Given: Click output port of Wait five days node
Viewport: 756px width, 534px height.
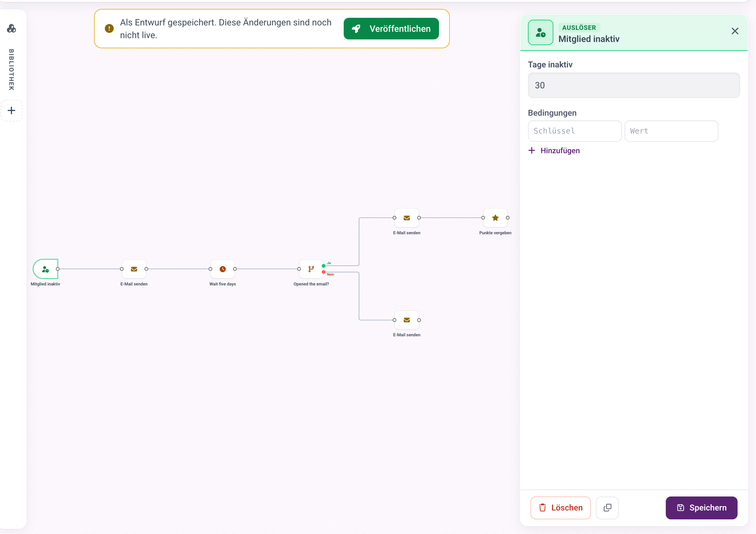Looking at the screenshot, I should pos(235,269).
